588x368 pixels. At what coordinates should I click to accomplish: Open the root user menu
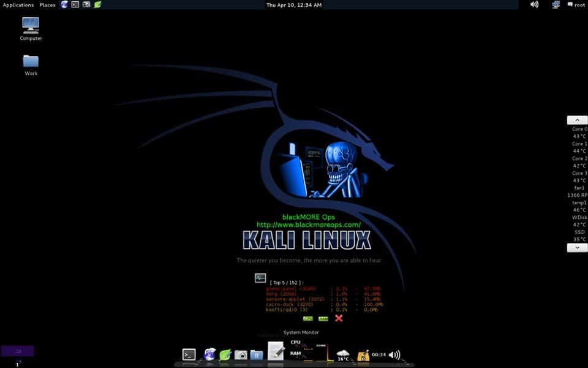576,5
